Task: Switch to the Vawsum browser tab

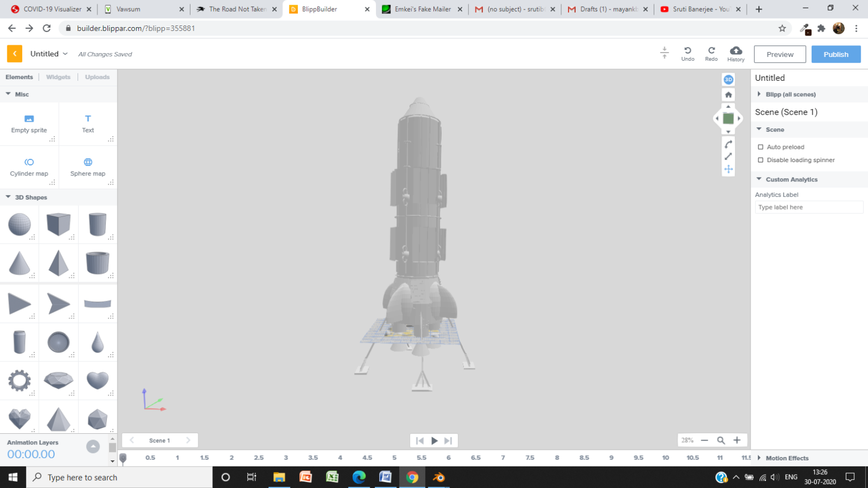Action: pyautogui.click(x=144, y=9)
